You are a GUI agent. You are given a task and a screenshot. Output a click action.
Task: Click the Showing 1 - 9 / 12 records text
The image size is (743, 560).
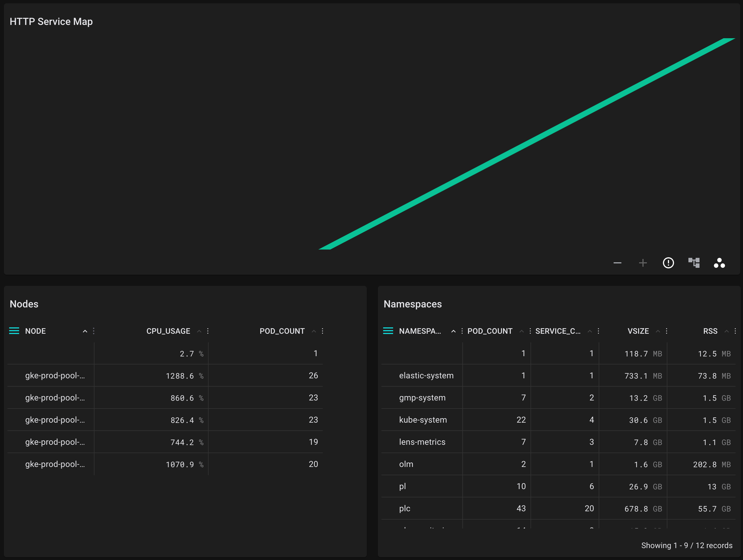tap(686, 545)
